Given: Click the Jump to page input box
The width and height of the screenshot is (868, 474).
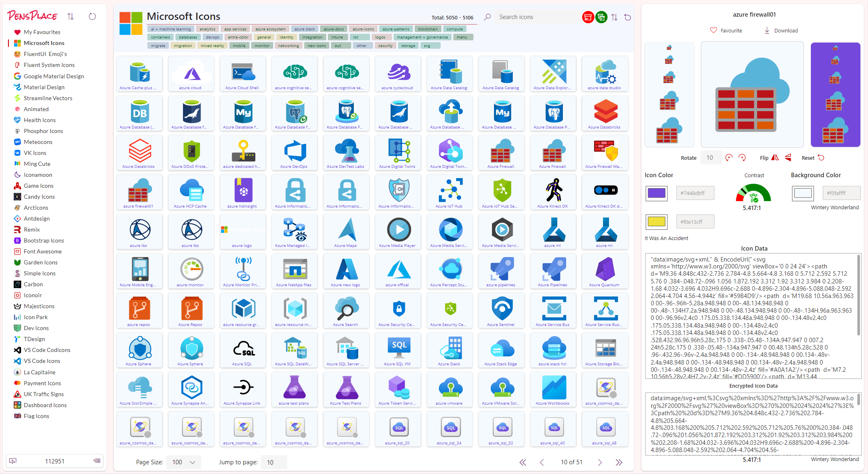Looking at the screenshot, I should (274, 462).
